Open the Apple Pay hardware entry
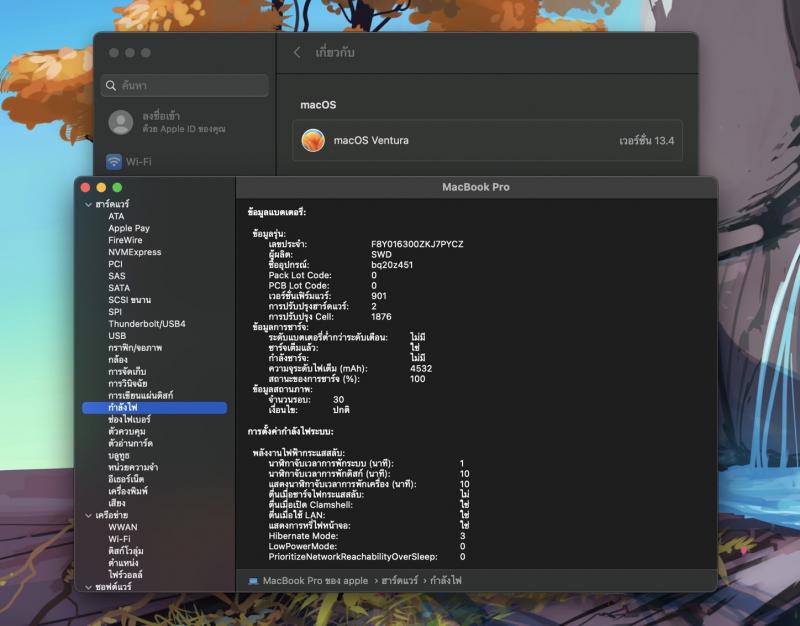Viewport: 800px width, 626px height. click(129, 228)
